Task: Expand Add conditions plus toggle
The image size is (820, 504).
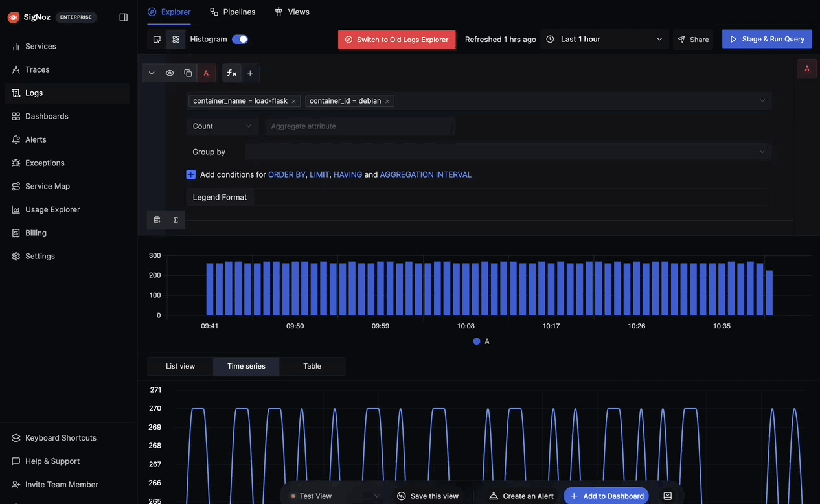Action: [x=191, y=175]
